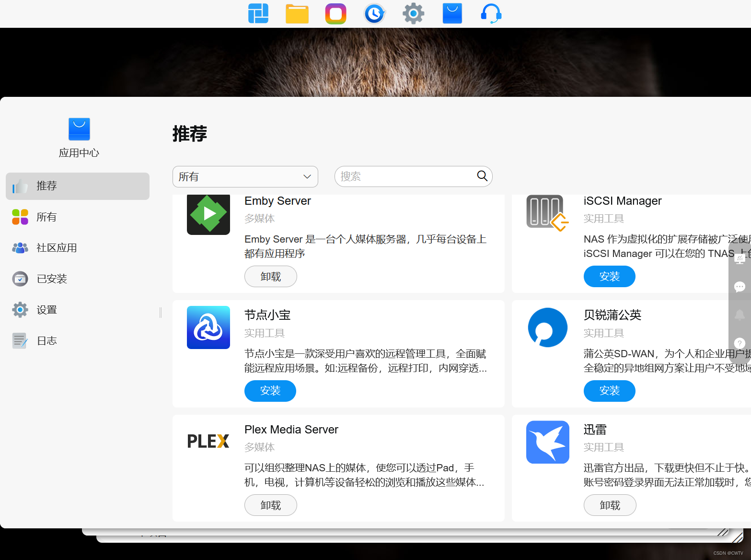Viewport: 751px width, 560px height.
Task: Click the question mark help icon
Action: point(740,343)
